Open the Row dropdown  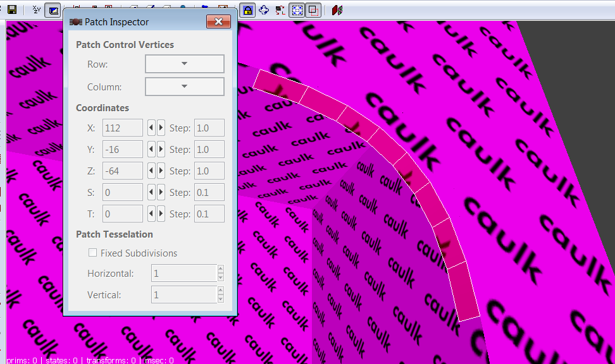(185, 64)
